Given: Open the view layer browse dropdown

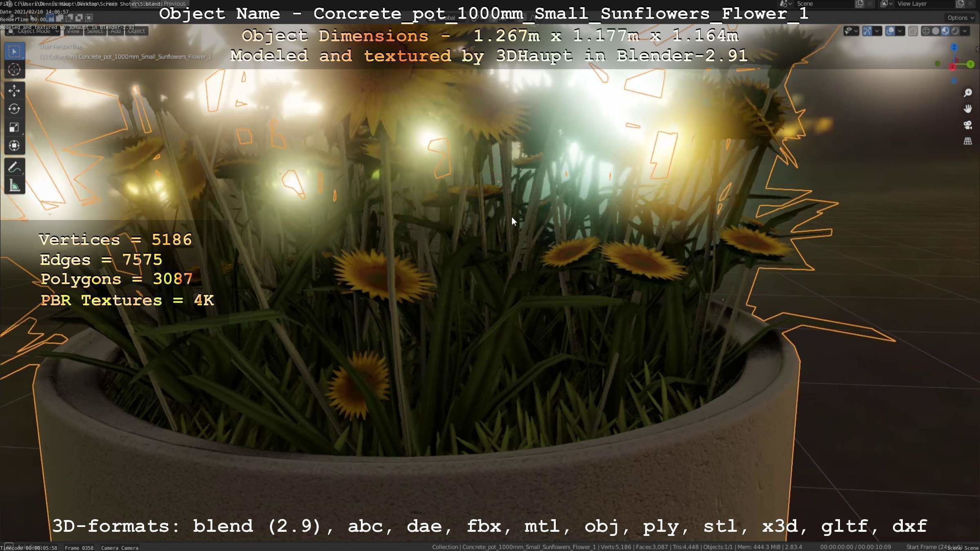Looking at the screenshot, I should point(886,4).
